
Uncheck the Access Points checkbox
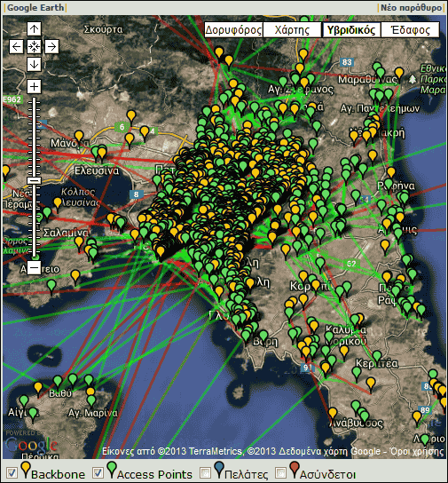[98, 472]
